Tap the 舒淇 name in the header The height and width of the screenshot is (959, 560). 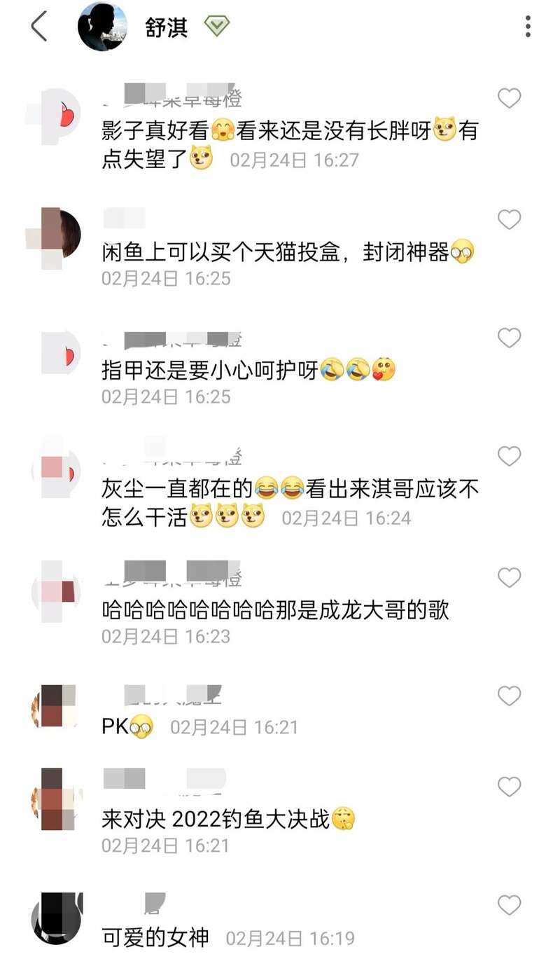coord(167,27)
